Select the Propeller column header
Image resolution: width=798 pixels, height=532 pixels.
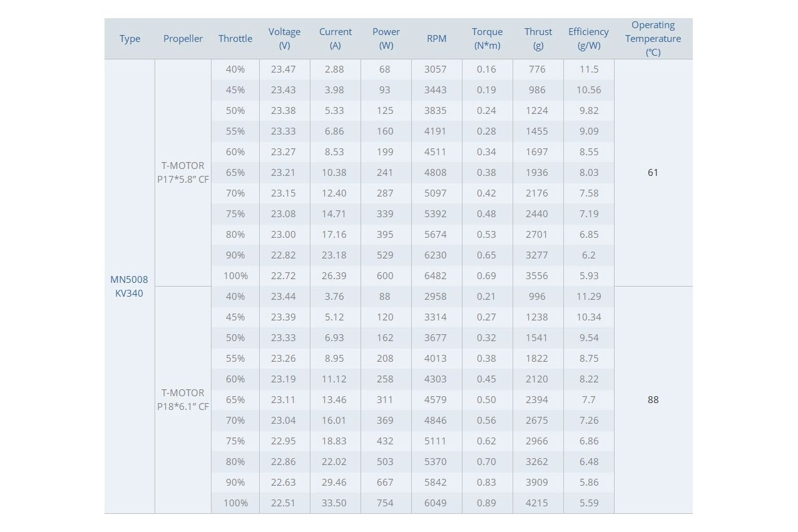tap(183, 39)
